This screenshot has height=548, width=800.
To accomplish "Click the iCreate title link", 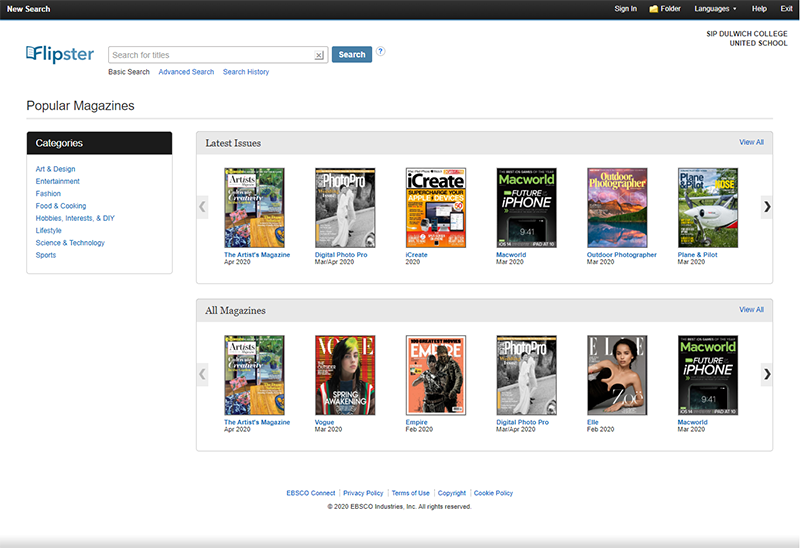I will (x=416, y=255).
